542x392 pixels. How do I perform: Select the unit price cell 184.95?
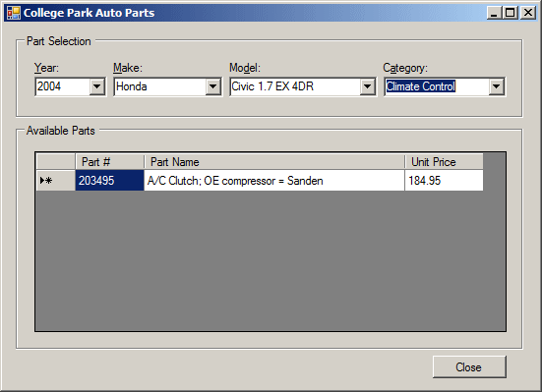(x=444, y=181)
